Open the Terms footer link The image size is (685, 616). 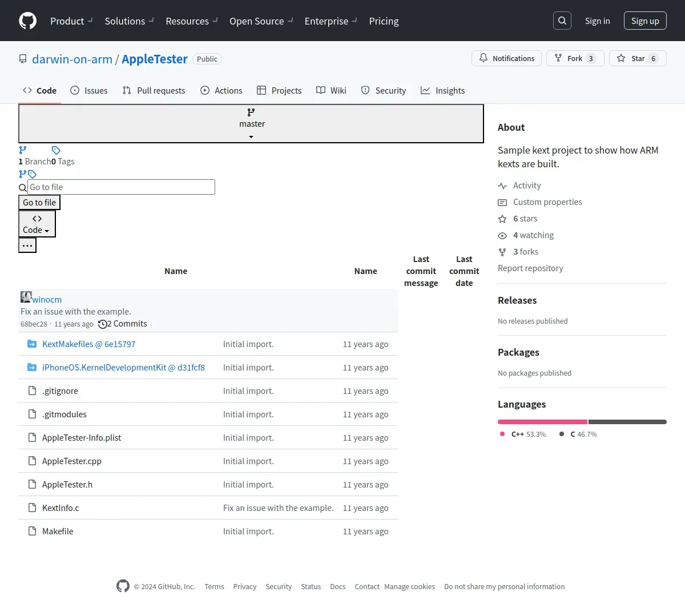click(214, 587)
